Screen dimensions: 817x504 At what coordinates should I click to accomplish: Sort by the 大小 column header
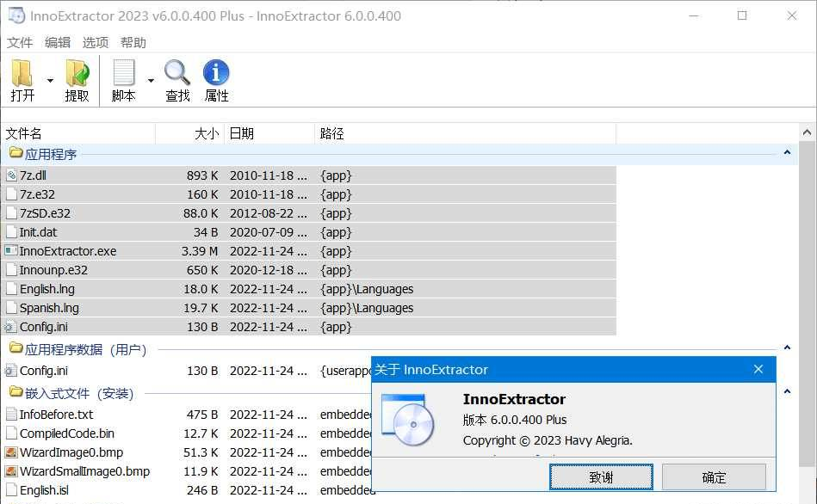coord(190,134)
